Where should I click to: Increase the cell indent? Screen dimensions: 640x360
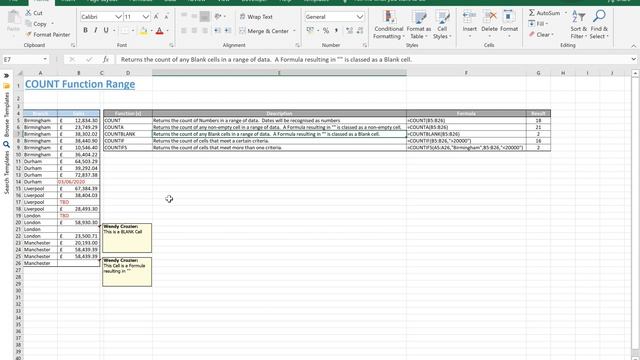tap(228, 31)
